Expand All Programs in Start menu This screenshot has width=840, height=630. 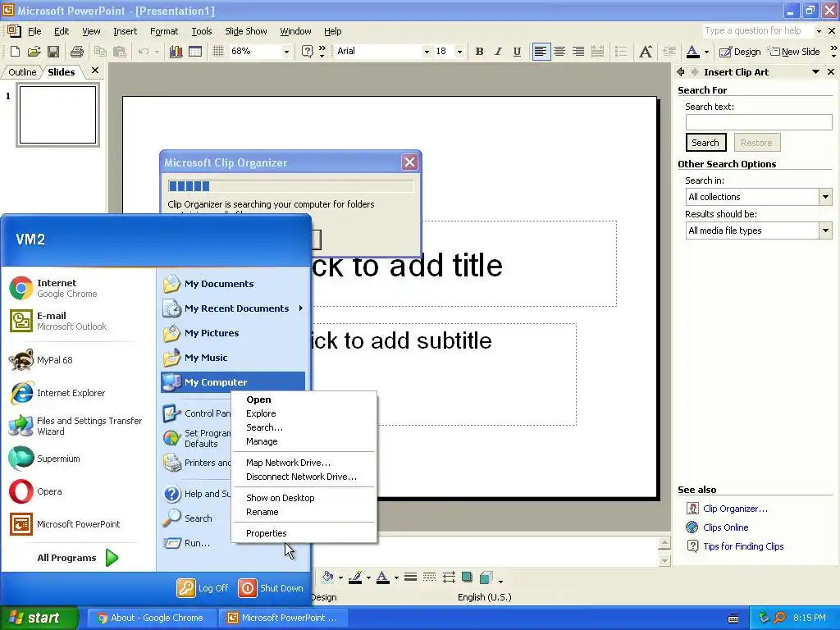click(78, 558)
